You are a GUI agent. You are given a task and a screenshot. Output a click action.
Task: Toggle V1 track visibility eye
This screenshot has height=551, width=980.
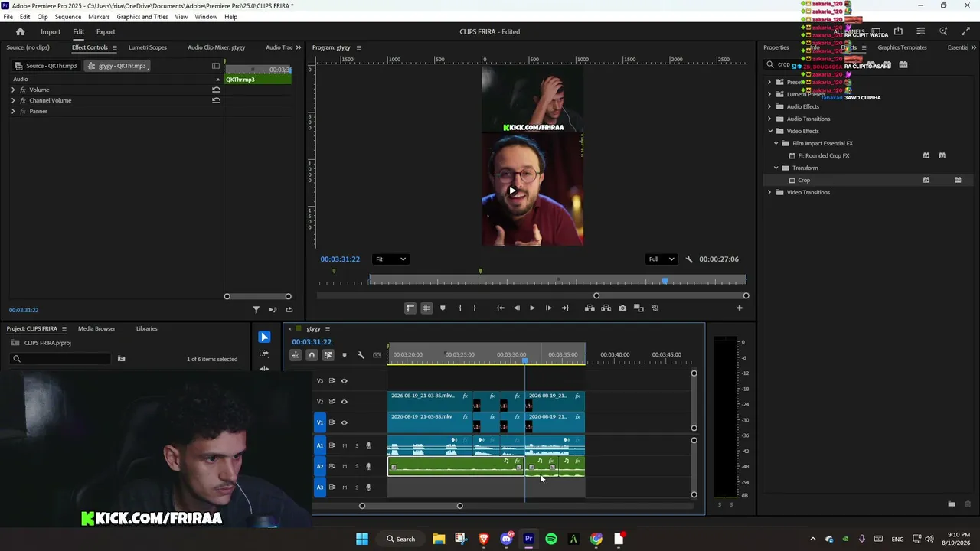tap(344, 422)
